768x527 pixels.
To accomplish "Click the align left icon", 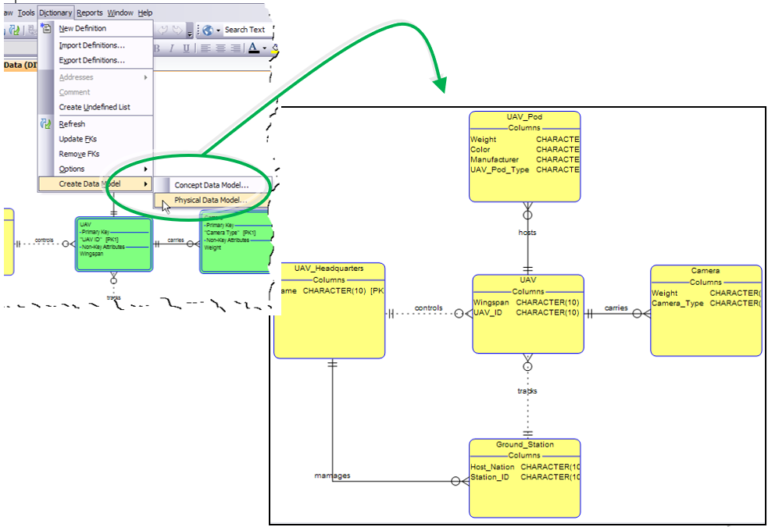I will click(x=206, y=48).
